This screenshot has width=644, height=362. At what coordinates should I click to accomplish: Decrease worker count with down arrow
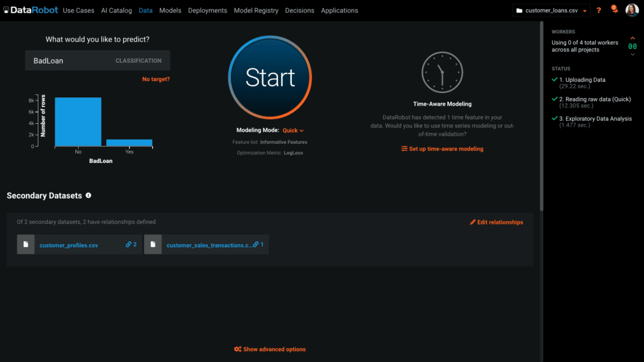(x=633, y=54)
